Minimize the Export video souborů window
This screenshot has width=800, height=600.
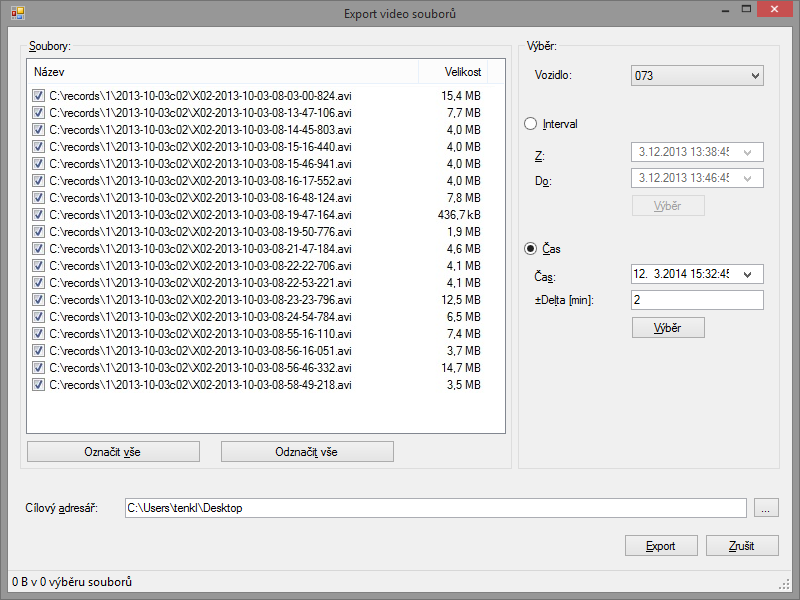click(725, 10)
